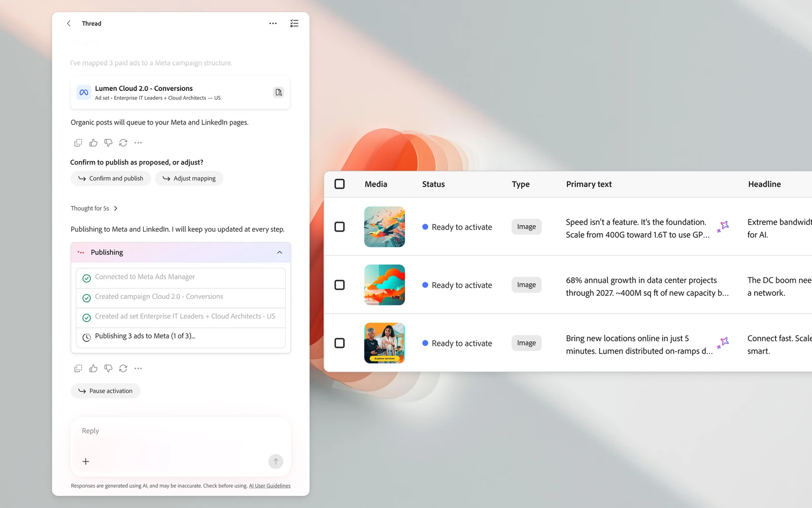Click 'Connect fast. Scale smart.' headline cell

tap(780, 344)
